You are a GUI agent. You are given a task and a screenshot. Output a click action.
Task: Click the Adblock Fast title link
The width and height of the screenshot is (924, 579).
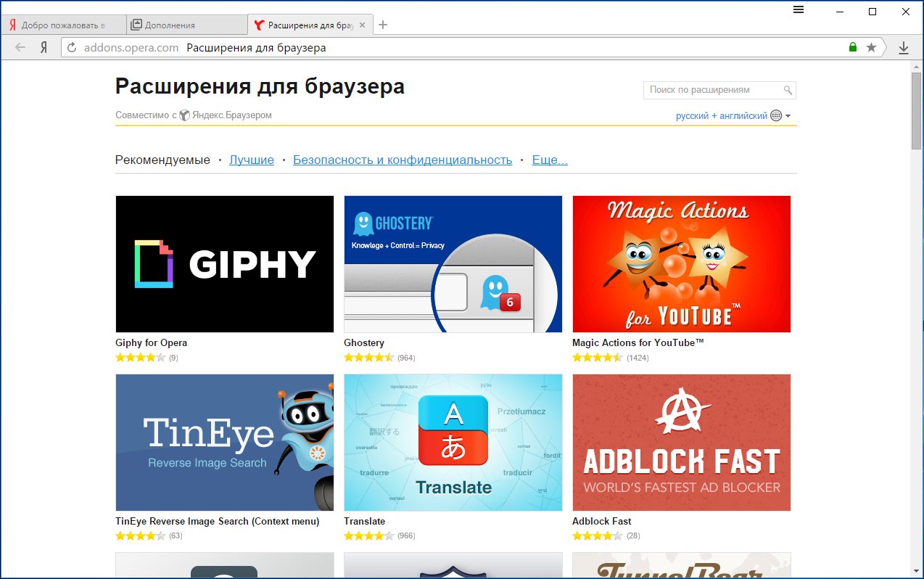(601, 521)
